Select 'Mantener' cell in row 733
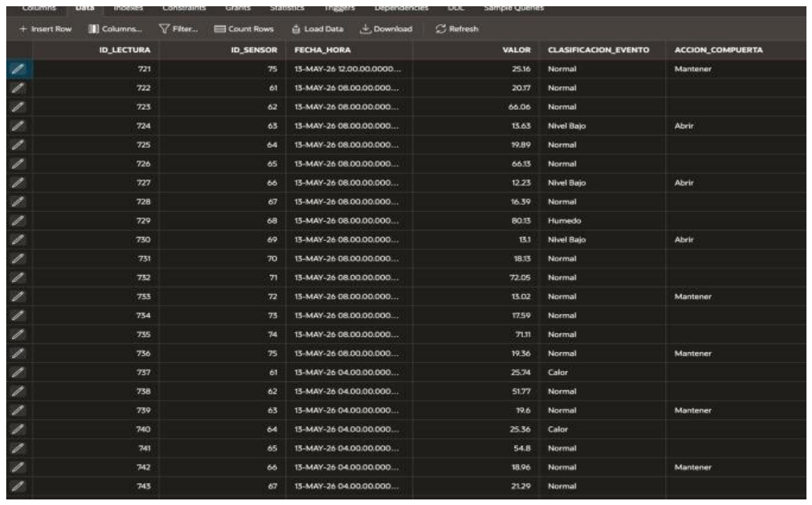Image resolution: width=812 pixels, height=505 pixels. coord(736,297)
